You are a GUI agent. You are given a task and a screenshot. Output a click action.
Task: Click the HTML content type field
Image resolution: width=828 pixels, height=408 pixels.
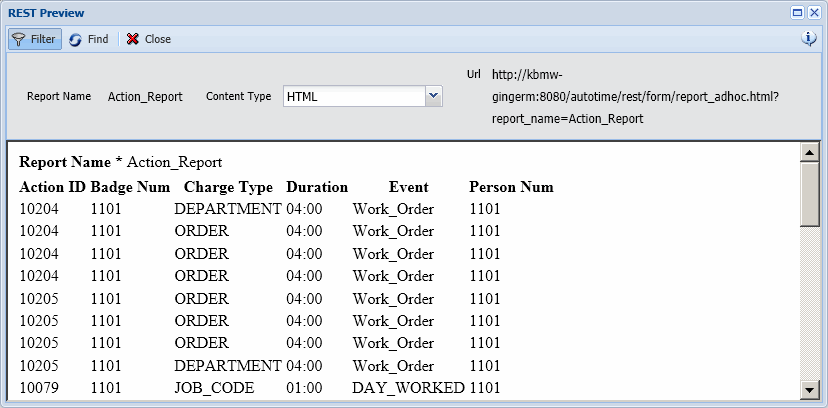coord(353,96)
